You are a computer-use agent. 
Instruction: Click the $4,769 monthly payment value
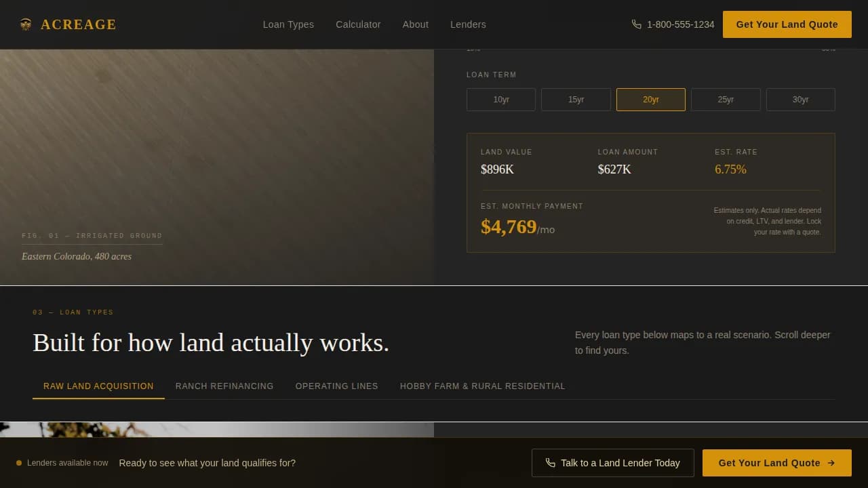pyautogui.click(x=509, y=226)
